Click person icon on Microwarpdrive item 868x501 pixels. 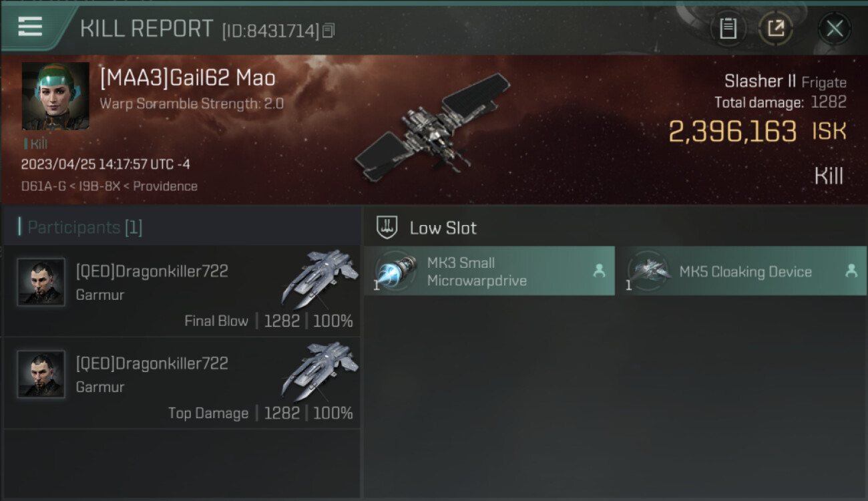click(599, 271)
